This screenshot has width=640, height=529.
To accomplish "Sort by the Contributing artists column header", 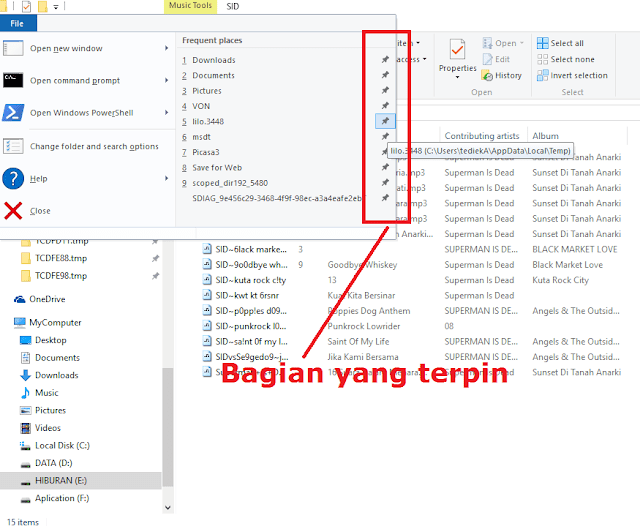I will 482,136.
